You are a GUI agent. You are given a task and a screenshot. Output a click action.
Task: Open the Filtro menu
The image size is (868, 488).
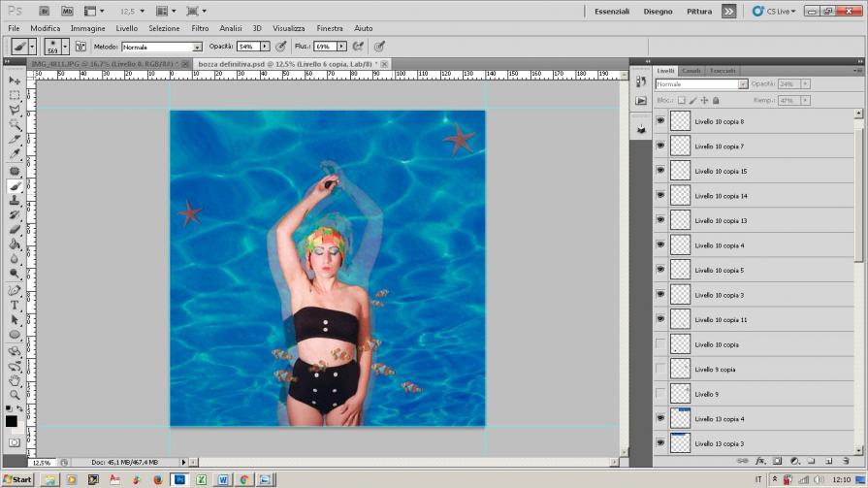coord(200,29)
